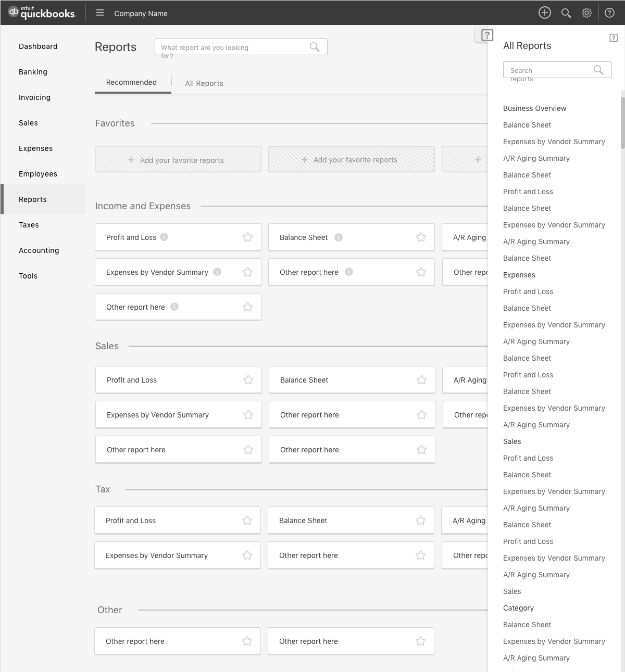The width and height of the screenshot is (625, 672).
Task: Click the QuickBooks logo
Action: pyautogui.click(x=42, y=12)
